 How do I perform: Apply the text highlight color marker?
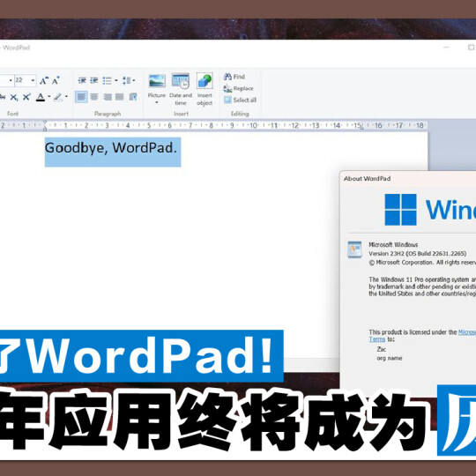57,97
